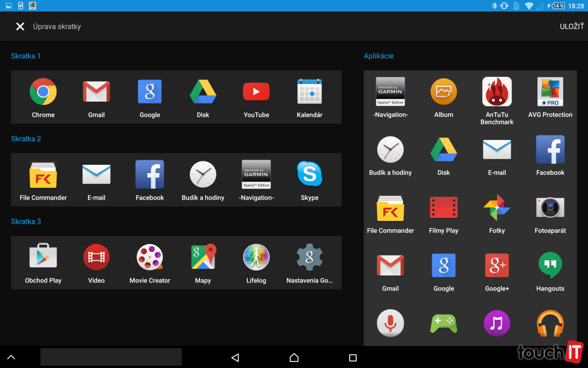This screenshot has height=368, width=588.
Task: Tap the Kalendár shortcut icon
Action: click(x=309, y=92)
